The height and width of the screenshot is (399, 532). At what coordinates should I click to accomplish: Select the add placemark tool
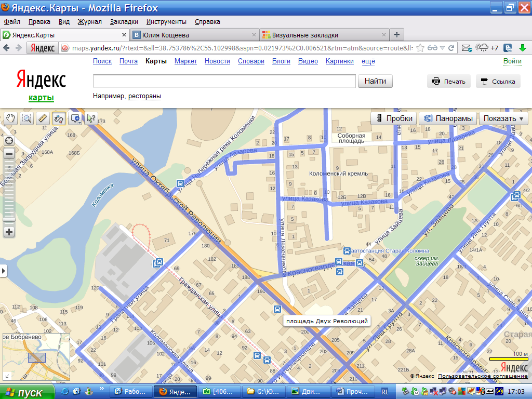(75, 119)
